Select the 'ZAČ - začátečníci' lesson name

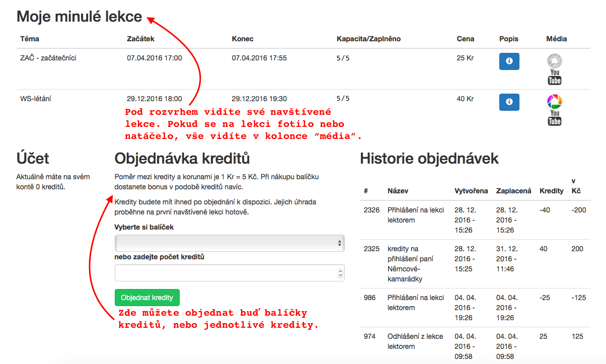tap(48, 58)
